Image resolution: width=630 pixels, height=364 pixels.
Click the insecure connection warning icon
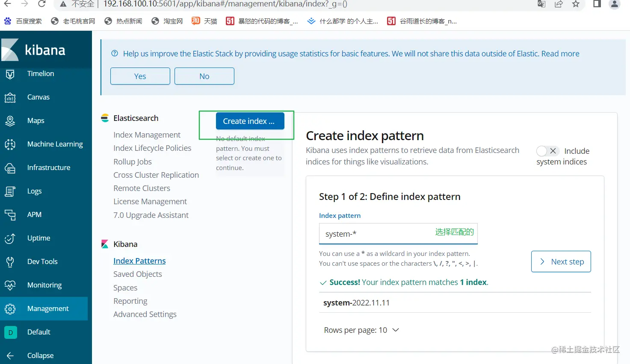(63, 4)
